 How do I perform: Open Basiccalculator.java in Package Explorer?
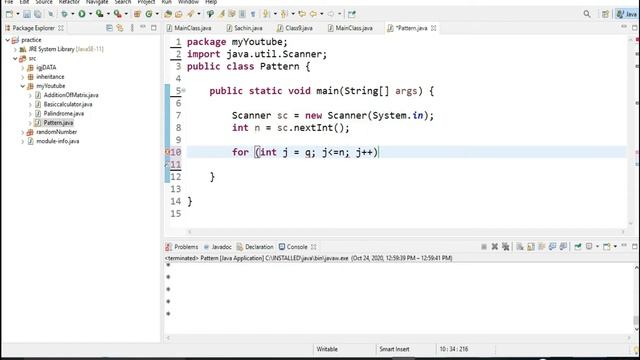click(68, 104)
